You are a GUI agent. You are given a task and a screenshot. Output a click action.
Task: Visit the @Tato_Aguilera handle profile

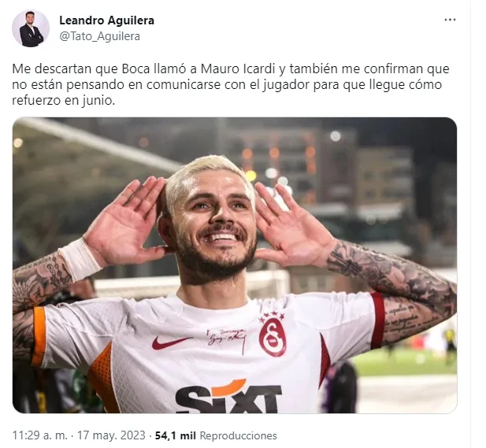[x=99, y=36]
